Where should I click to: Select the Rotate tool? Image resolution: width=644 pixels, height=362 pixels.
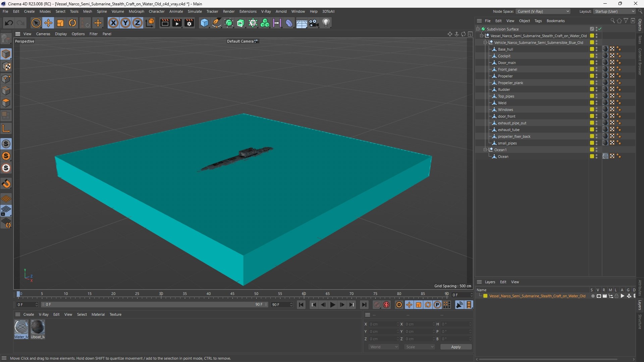coord(72,23)
